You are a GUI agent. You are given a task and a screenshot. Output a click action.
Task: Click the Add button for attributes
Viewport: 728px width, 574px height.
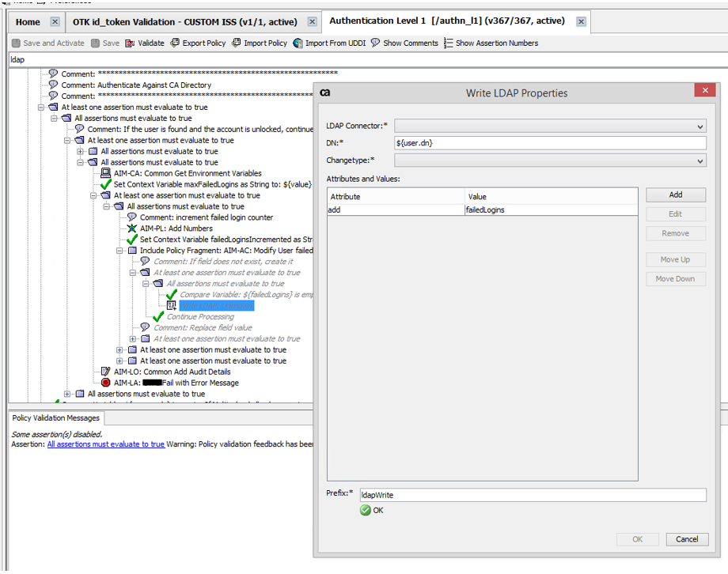coord(675,194)
